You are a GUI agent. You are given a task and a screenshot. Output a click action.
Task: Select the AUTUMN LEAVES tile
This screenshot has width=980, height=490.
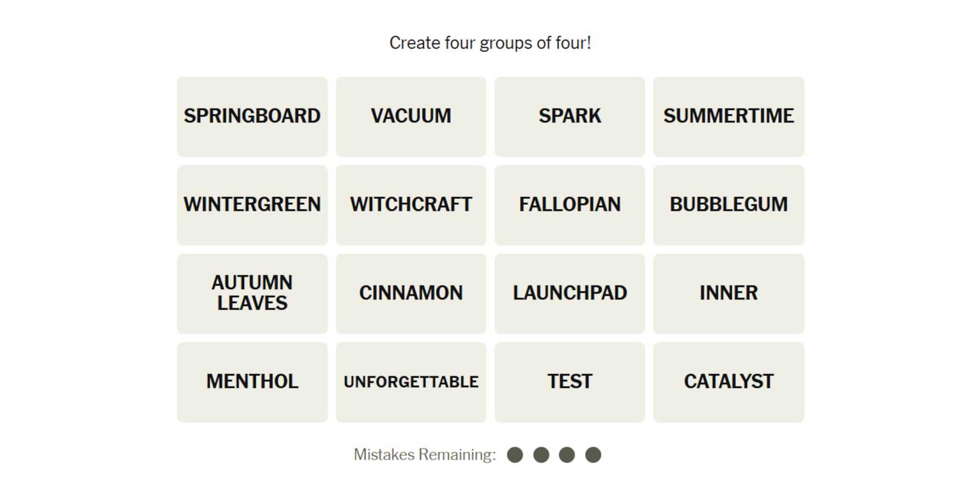[252, 293]
